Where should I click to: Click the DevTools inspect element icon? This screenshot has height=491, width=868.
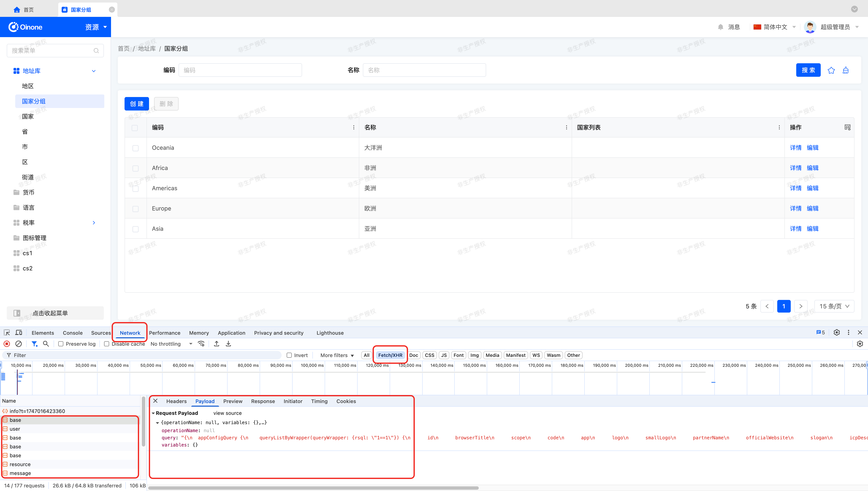tap(7, 333)
